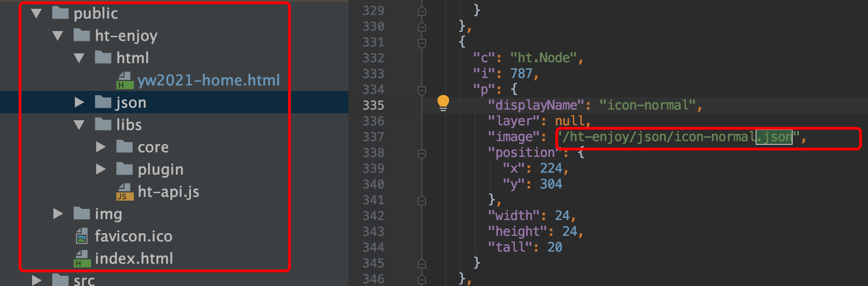The image size is (868, 286).
Task: Toggle code fold marker on line 338
Action: coord(422,153)
